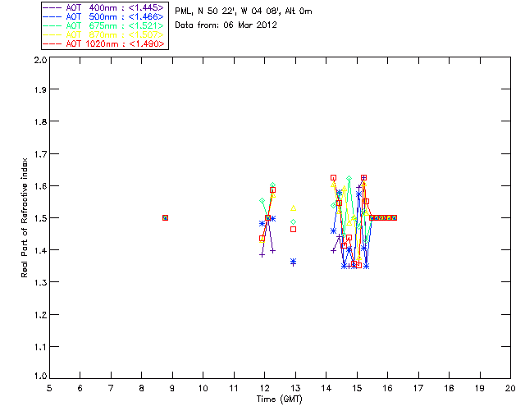This screenshot has width=525, height=420.
Task: Click the x-axis tick label 7
Action: (111, 389)
